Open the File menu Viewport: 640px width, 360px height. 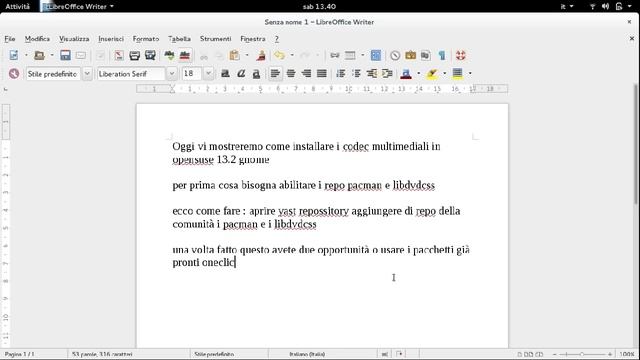pyautogui.click(x=10, y=39)
